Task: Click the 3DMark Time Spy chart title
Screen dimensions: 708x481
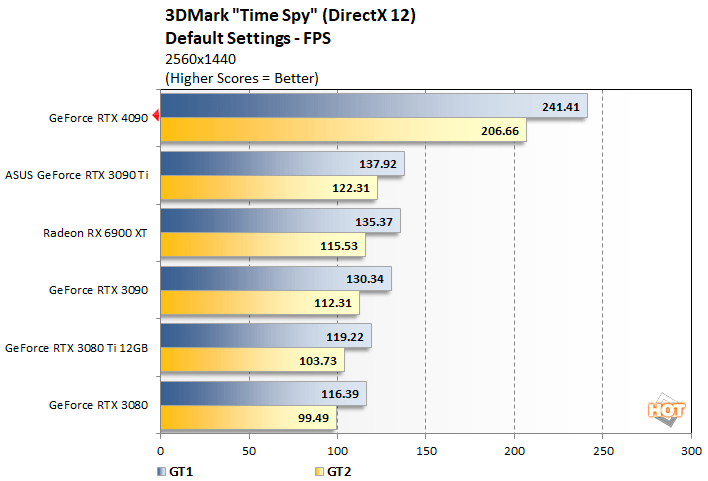Action: click(290, 16)
